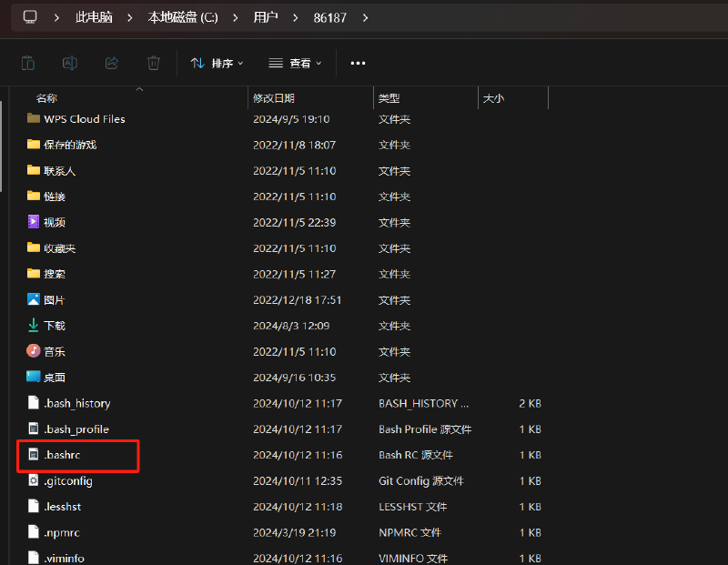Click date 2024/9/16 10:35 of 桌面
Viewport: 728px width, 565px height.
[294, 378]
